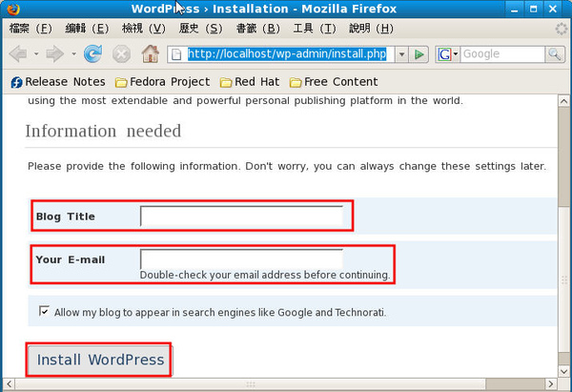Toggle the search engines visibility checkbox
Image resolution: width=572 pixels, height=392 pixels.
click(44, 311)
